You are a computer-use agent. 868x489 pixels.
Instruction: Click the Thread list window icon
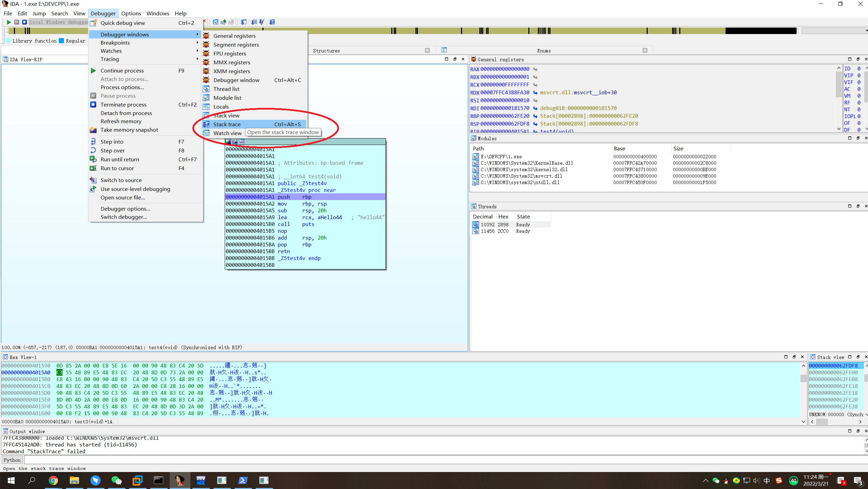pos(206,89)
